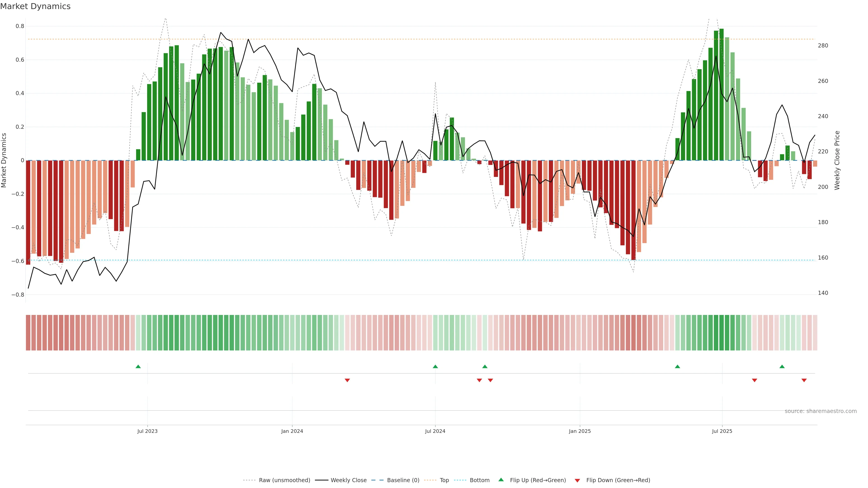Click the green Flip Up legend triangle icon

[x=501, y=480]
